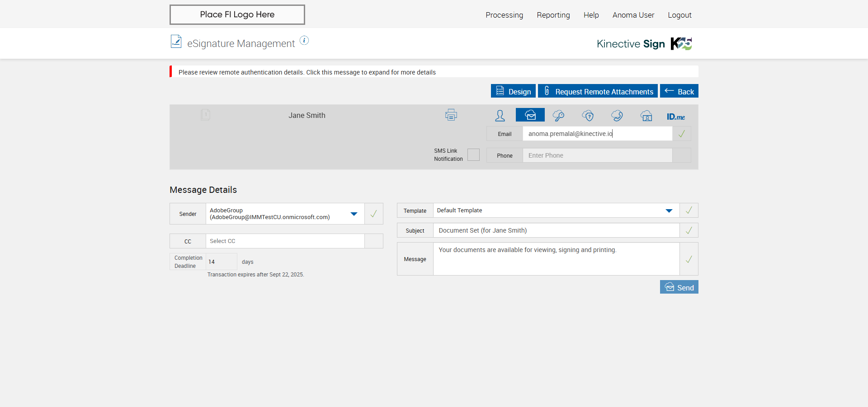
Task: Click the printer icon beside Jane Smith
Action: tap(451, 115)
